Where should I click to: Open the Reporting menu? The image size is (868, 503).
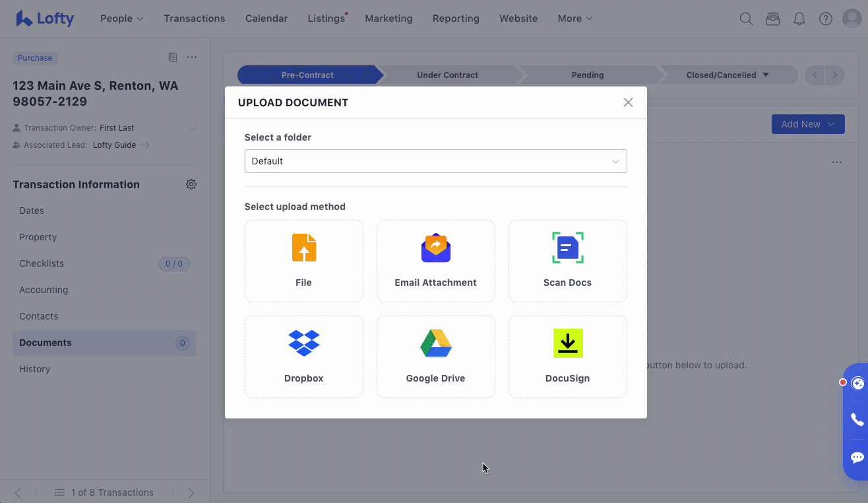(x=456, y=18)
